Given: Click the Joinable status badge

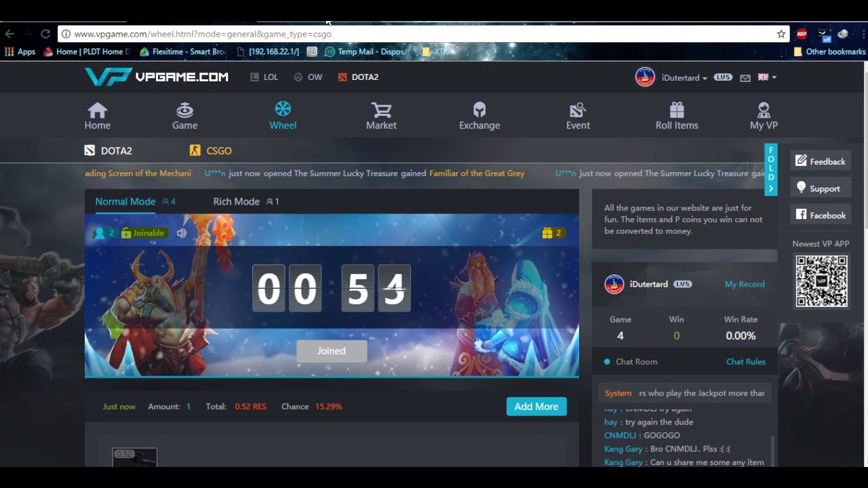Looking at the screenshot, I should click(x=144, y=233).
